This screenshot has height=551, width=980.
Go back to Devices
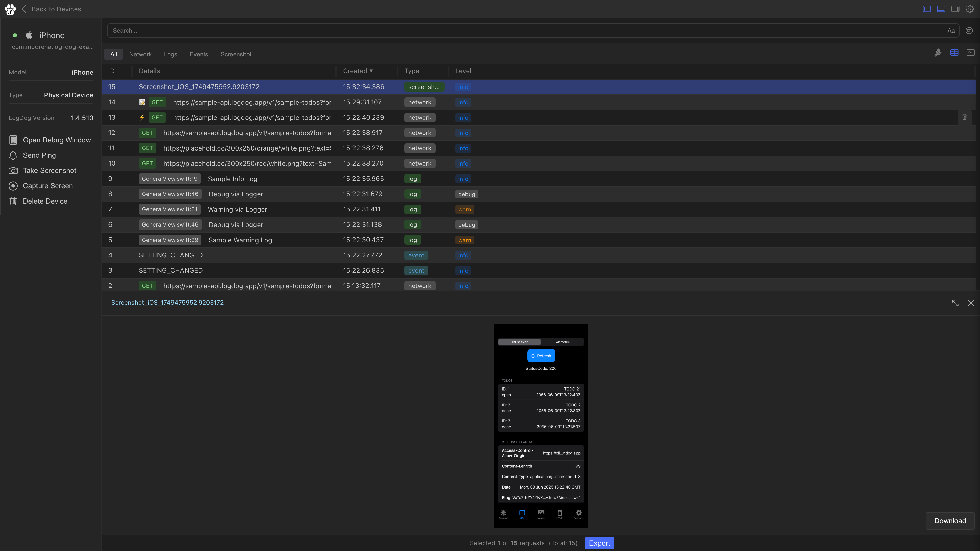[x=51, y=9]
